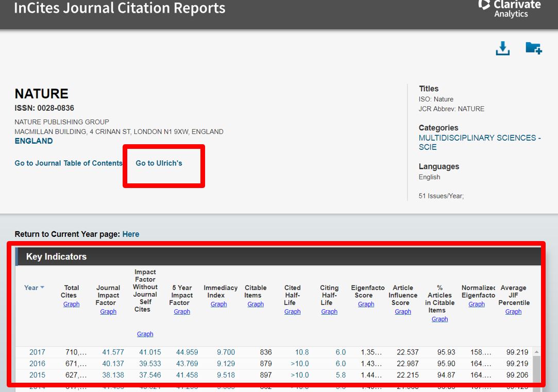The width and height of the screenshot is (558, 392).
Task: Open Article Influence Score Graph link
Action: [403, 312]
